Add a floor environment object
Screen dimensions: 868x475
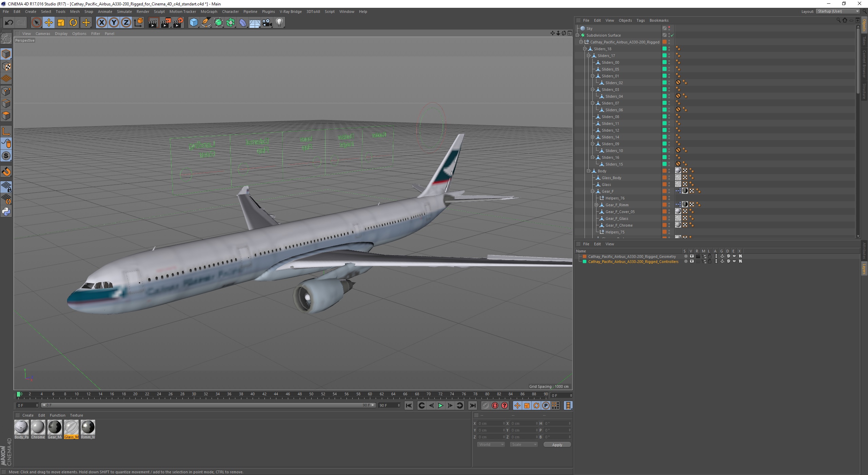click(255, 23)
